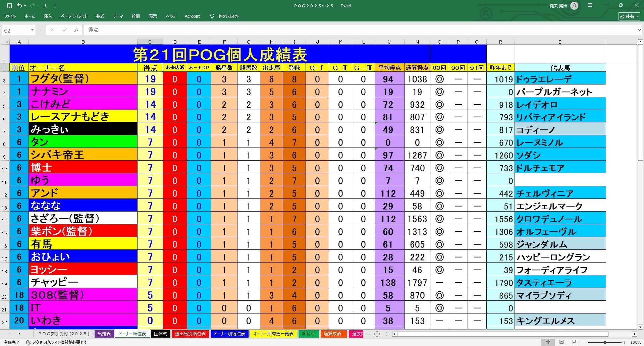The height and width of the screenshot is (346, 644).
Task: Open the 挿入 ribbon tab
Action: click(x=48, y=16)
